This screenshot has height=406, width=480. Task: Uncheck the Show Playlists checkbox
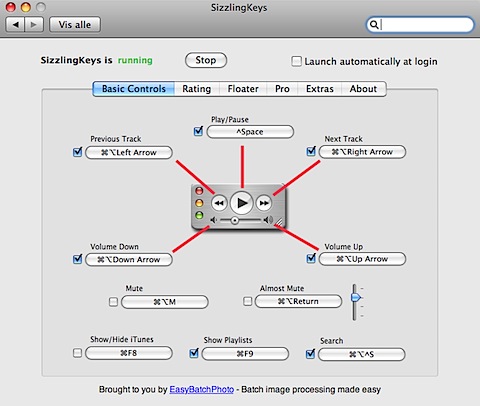[x=194, y=353]
